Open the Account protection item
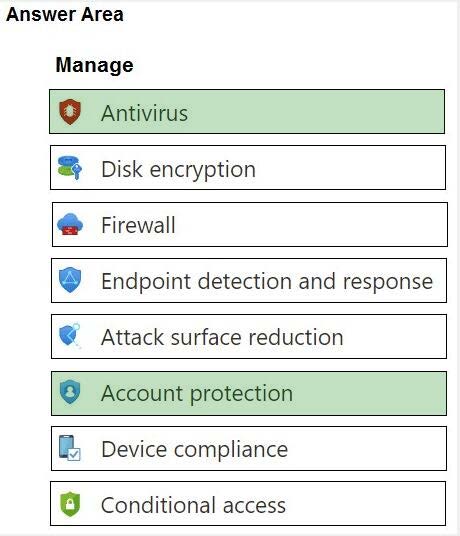Image resolution: width=460 pixels, height=536 pixels. point(249,393)
